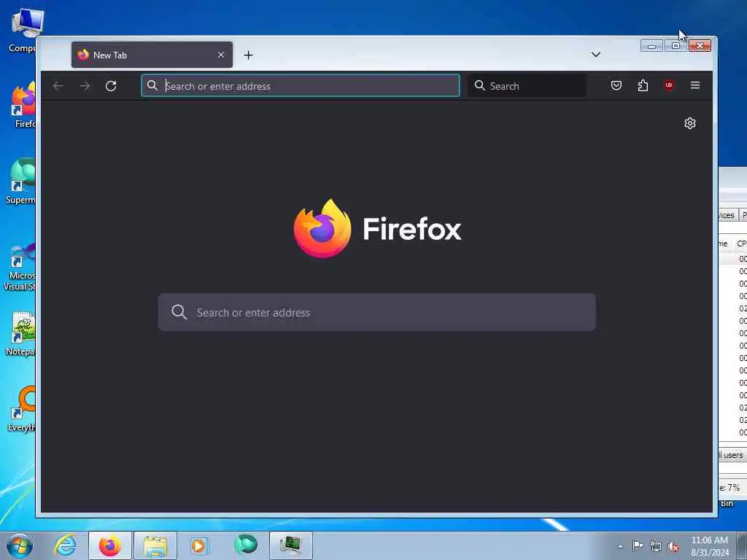This screenshot has width=747, height=560.
Task: Go back with the left arrow button
Action: click(x=58, y=86)
